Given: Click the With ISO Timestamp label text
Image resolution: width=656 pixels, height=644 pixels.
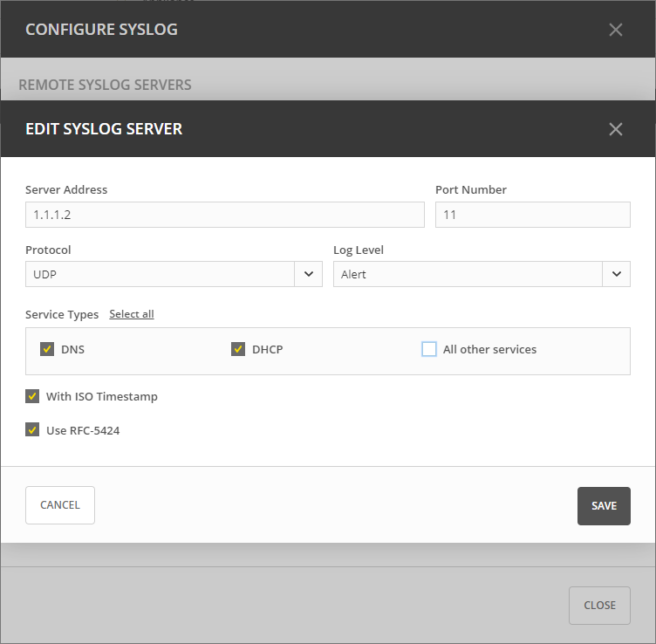Looking at the screenshot, I should 102,396.
